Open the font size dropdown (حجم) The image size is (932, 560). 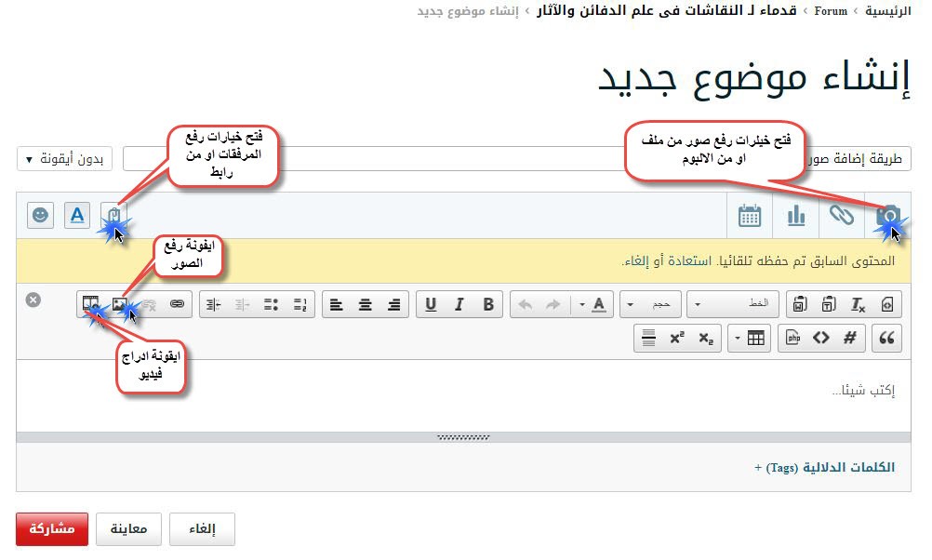(650, 304)
